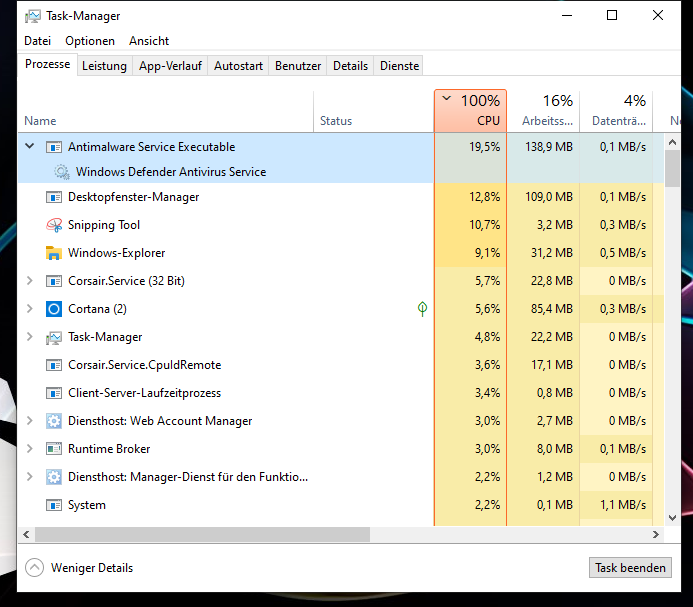Click the Windows-Explorer folder icon
693x607 pixels.
[x=54, y=253]
